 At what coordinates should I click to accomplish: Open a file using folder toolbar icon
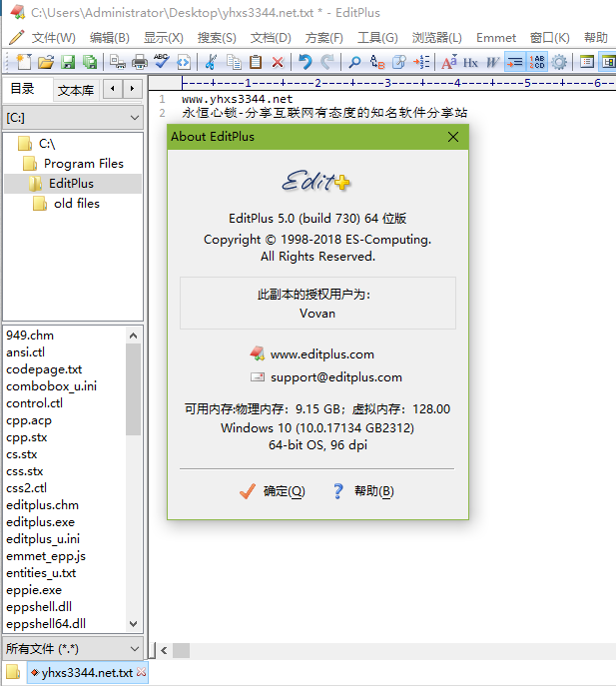point(46,62)
